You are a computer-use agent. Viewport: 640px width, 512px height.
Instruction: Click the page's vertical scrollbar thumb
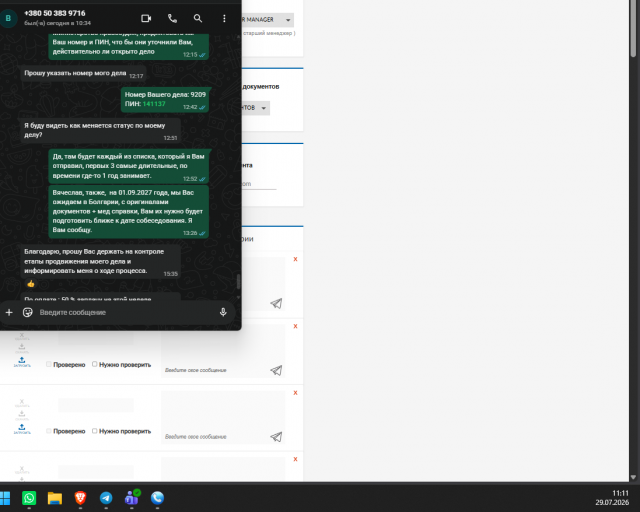633,29
